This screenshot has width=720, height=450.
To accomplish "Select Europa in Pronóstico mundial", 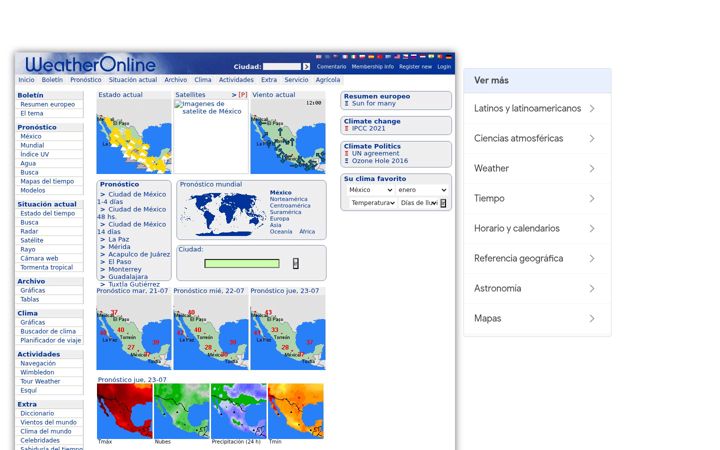I will [x=279, y=219].
